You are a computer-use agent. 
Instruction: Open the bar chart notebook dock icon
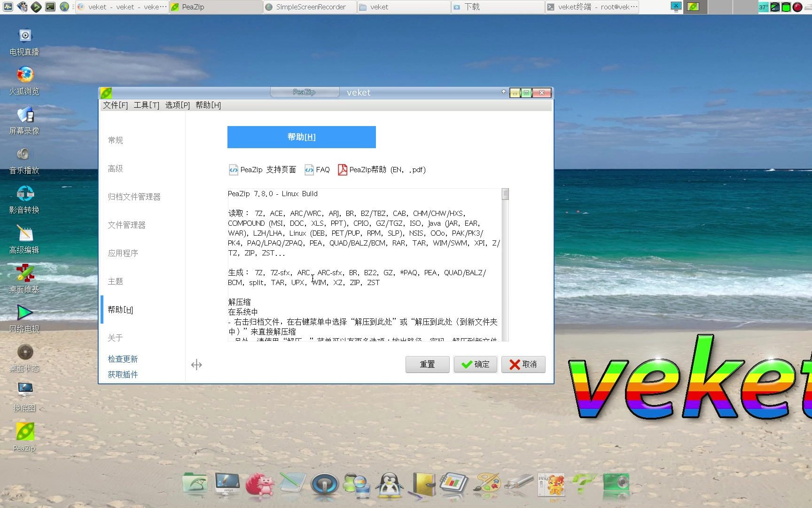(x=454, y=484)
